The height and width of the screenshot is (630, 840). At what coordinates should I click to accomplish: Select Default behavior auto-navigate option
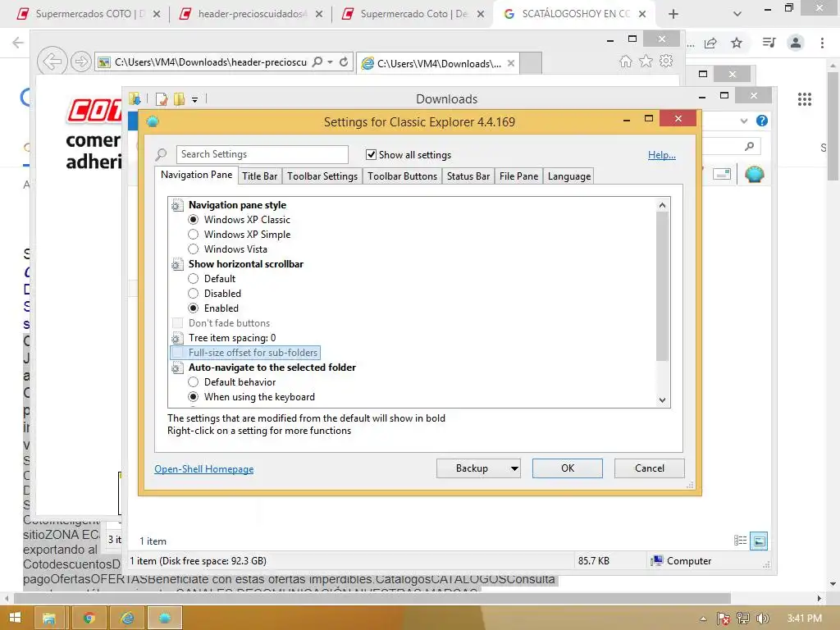point(193,382)
